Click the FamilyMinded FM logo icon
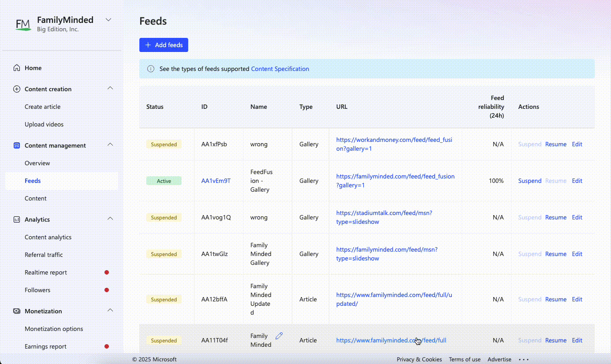Screen dimensions: 611x364 [23, 24]
